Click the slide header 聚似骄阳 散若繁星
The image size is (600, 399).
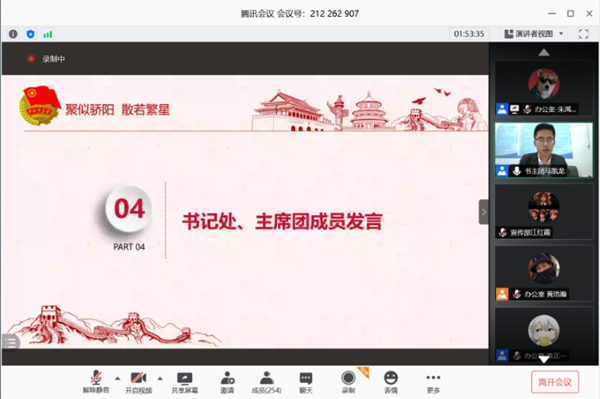click(117, 110)
